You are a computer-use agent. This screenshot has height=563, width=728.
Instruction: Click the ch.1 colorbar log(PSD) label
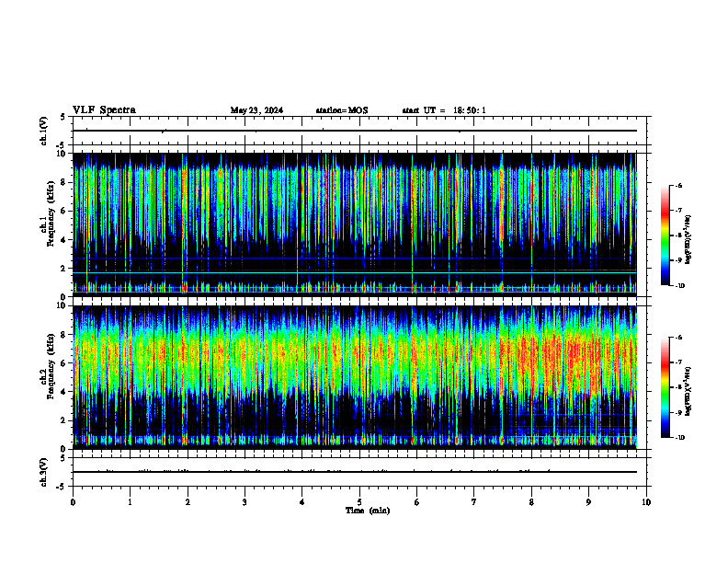pyautogui.click(x=688, y=239)
